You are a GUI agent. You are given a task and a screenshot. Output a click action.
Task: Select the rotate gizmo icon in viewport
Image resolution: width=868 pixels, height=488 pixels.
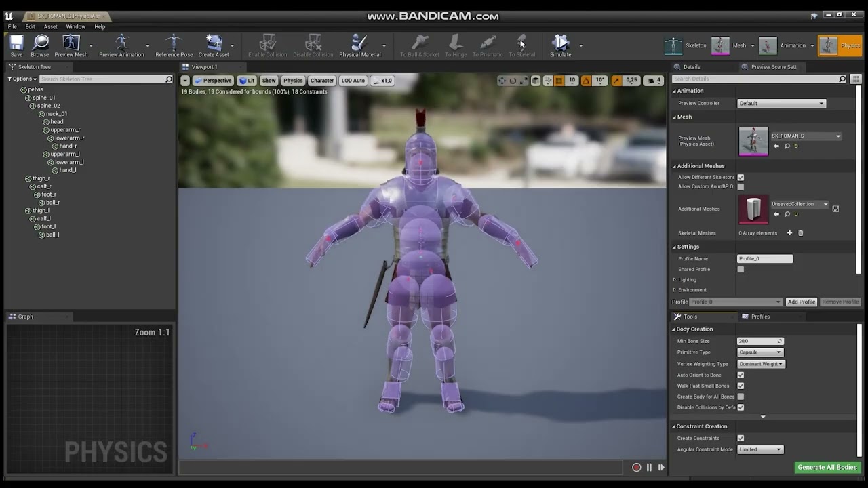click(x=513, y=80)
